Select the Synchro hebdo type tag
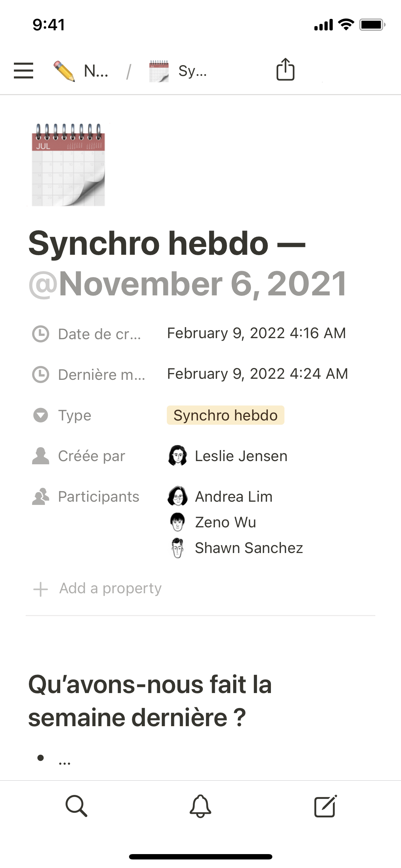401x868 pixels. pyautogui.click(x=225, y=415)
